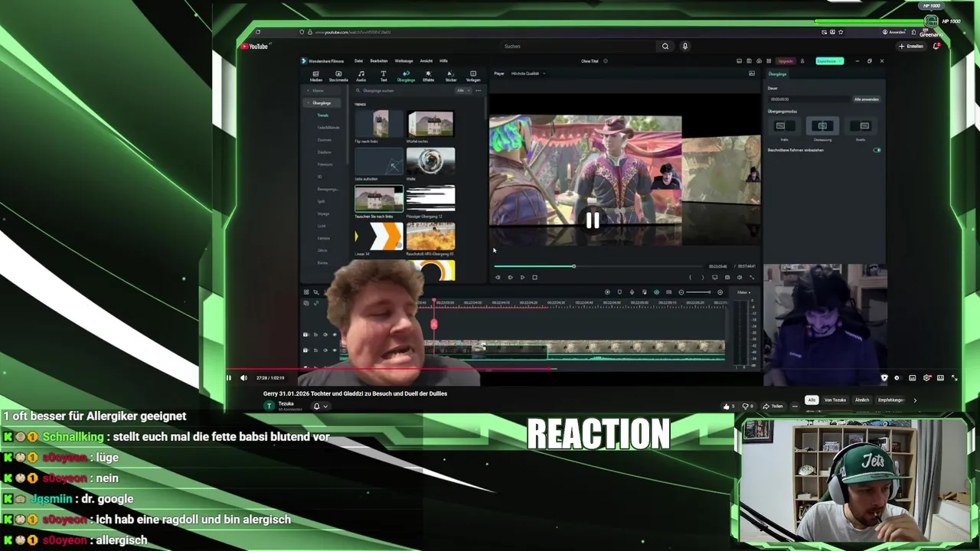Viewport: 980px width, 551px height.
Task: Open the Vorlagen tab in Filmora
Action: point(473,76)
